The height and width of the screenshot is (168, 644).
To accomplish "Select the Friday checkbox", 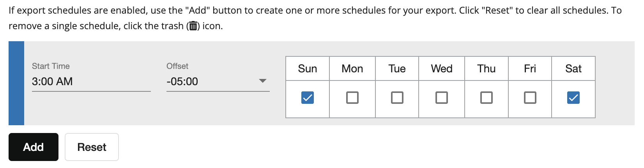I will (x=530, y=98).
